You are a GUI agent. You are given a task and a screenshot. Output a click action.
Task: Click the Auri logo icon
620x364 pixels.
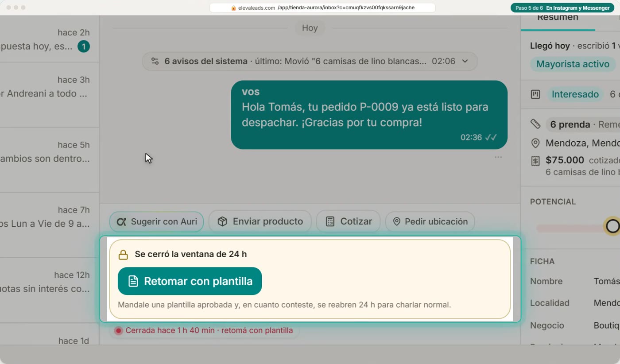point(121,222)
